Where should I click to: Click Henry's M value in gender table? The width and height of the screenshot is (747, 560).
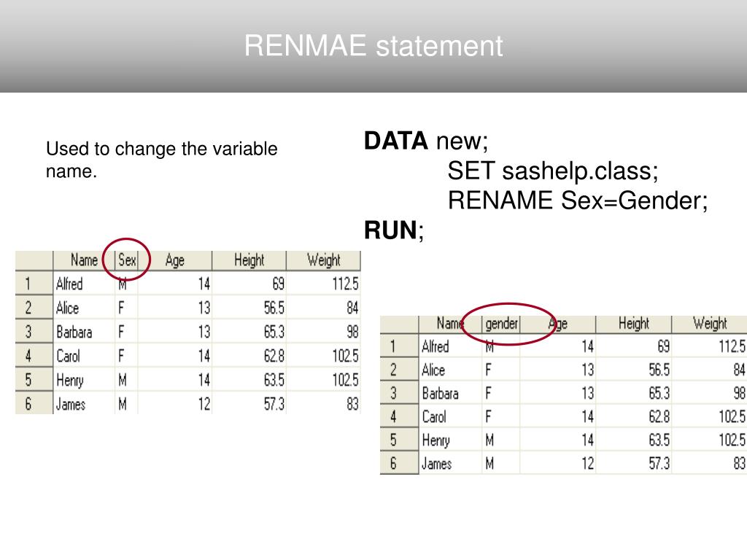pyautogui.click(x=489, y=440)
